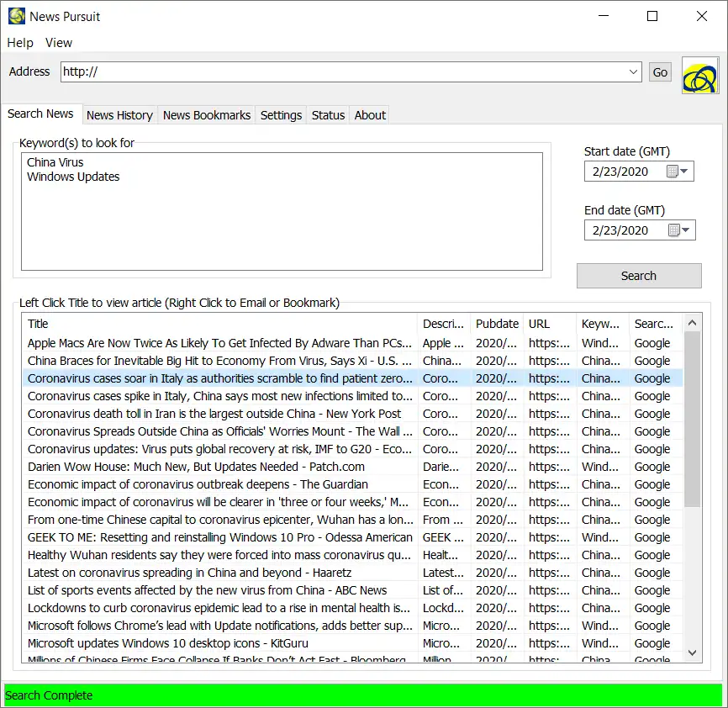Viewport: 728px width, 708px height.
Task: Click https cell in KitGuru article row
Action: click(549, 643)
